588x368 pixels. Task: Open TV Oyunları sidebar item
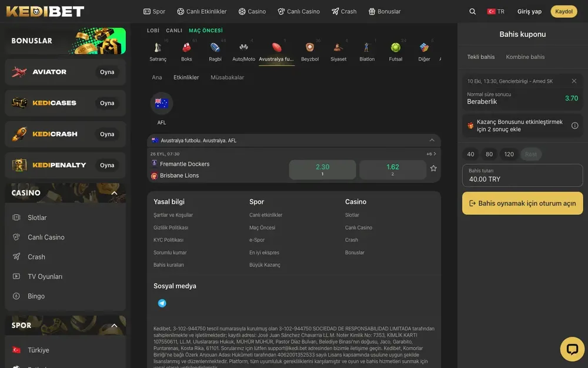tap(45, 276)
